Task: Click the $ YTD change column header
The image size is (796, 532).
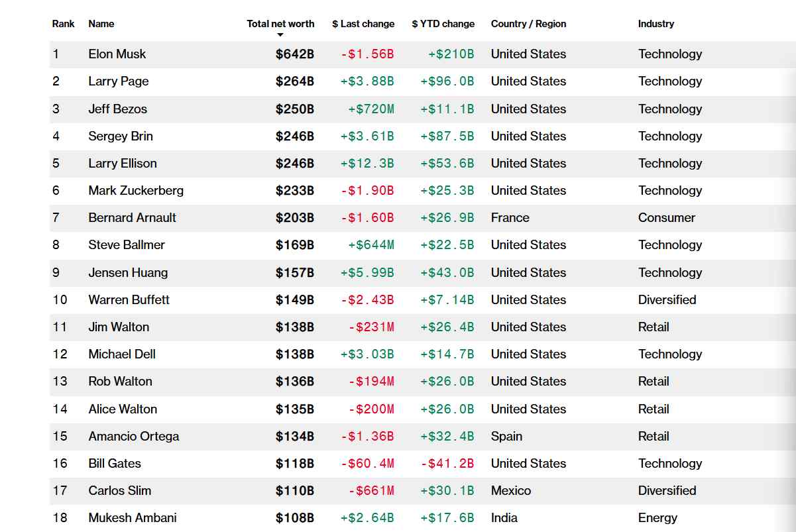Action: click(443, 24)
